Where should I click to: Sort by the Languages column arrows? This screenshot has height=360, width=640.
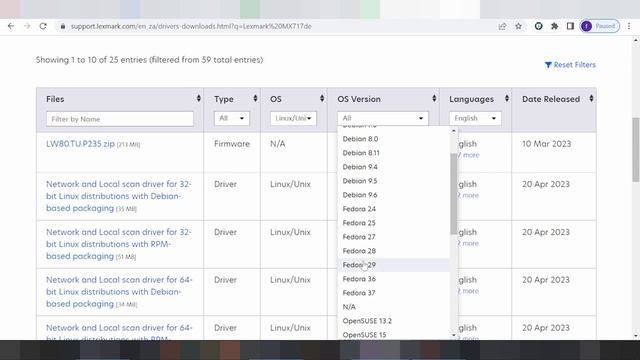(x=507, y=98)
